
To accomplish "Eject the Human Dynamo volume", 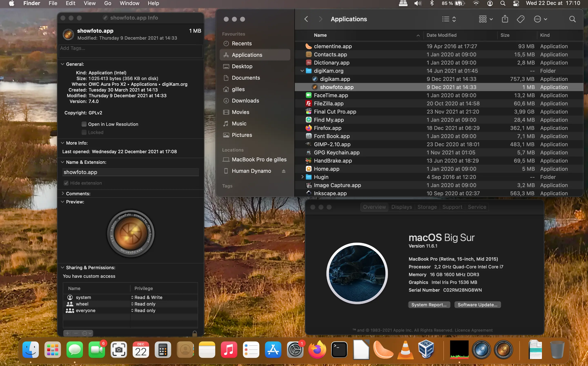I will tap(284, 171).
